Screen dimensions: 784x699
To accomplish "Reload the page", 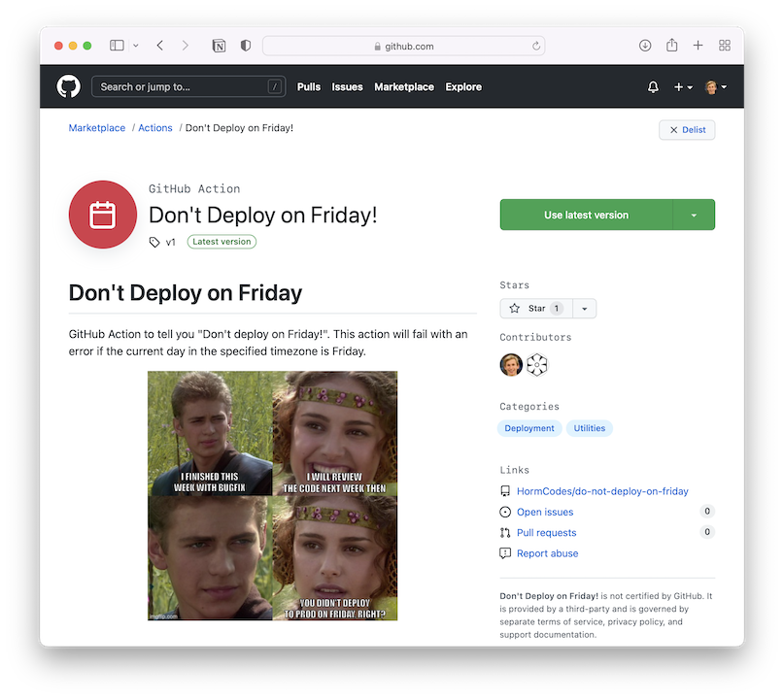I will pyautogui.click(x=536, y=46).
